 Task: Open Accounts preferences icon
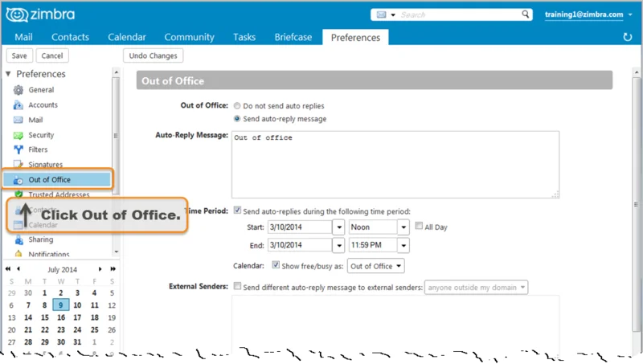18,105
